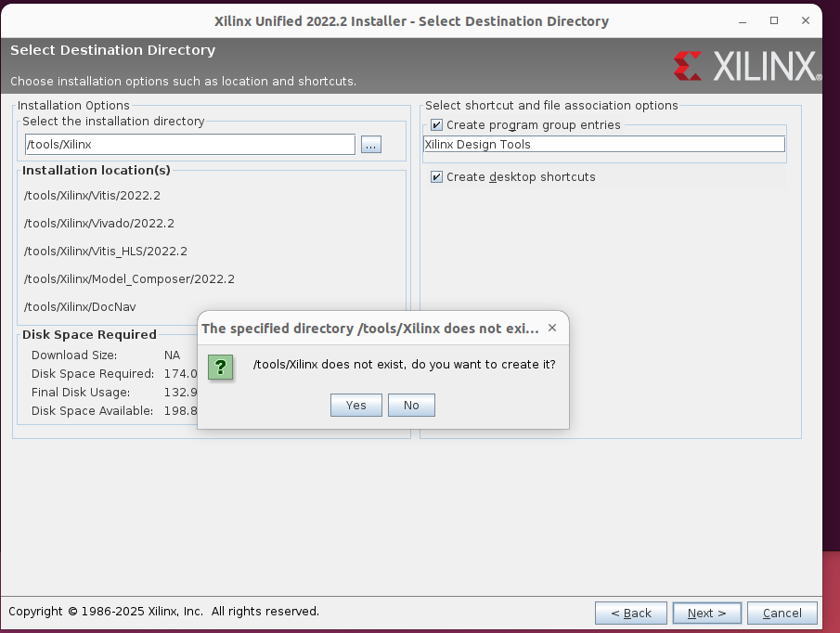Click the Download Size label

pyautogui.click(x=74, y=355)
